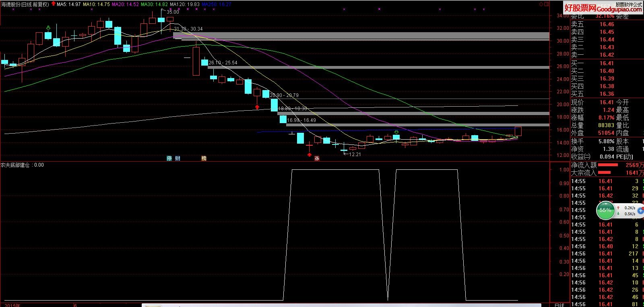
Task: Click the 16.99 - 16.49 gap label
Action: [x=301, y=120]
